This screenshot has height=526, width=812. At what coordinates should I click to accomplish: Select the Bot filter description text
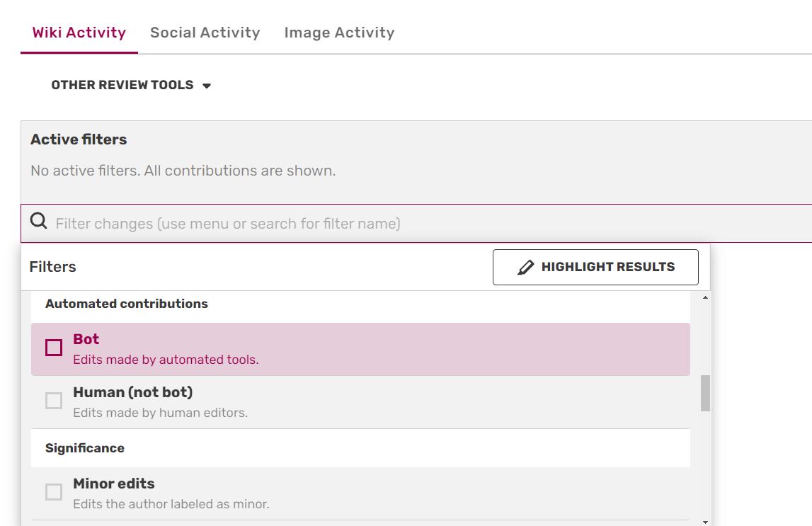pos(166,360)
